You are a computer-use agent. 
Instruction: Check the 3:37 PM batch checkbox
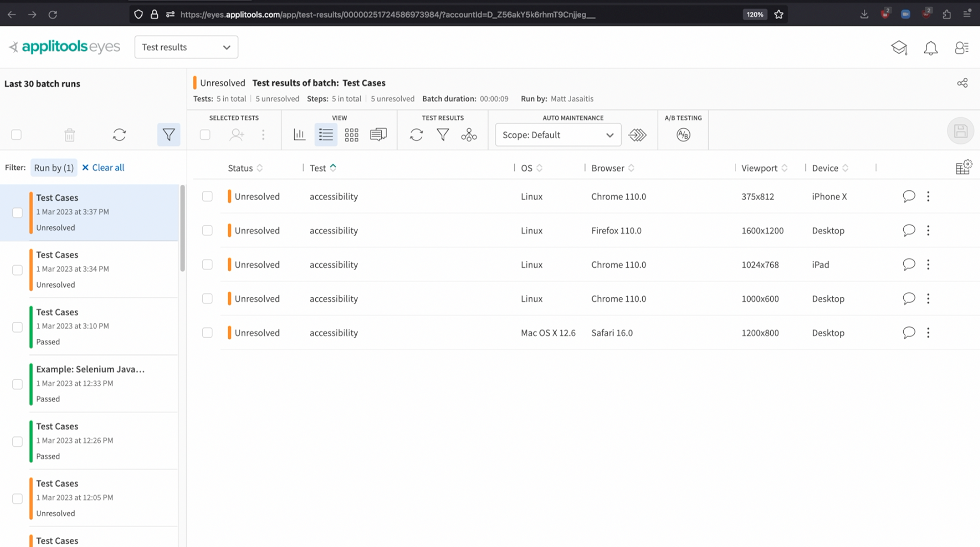pyautogui.click(x=17, y=212)
